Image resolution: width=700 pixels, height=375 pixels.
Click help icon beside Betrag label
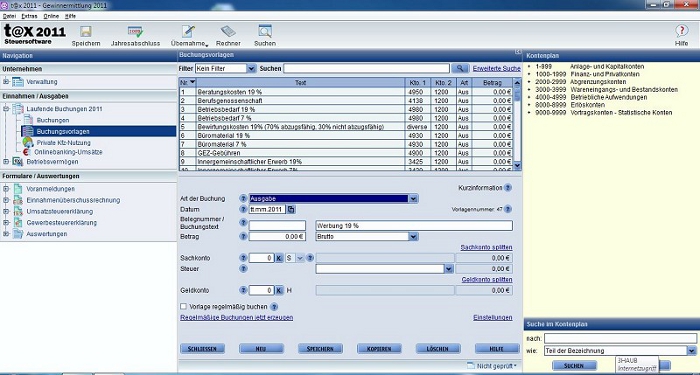click(243, 236)
